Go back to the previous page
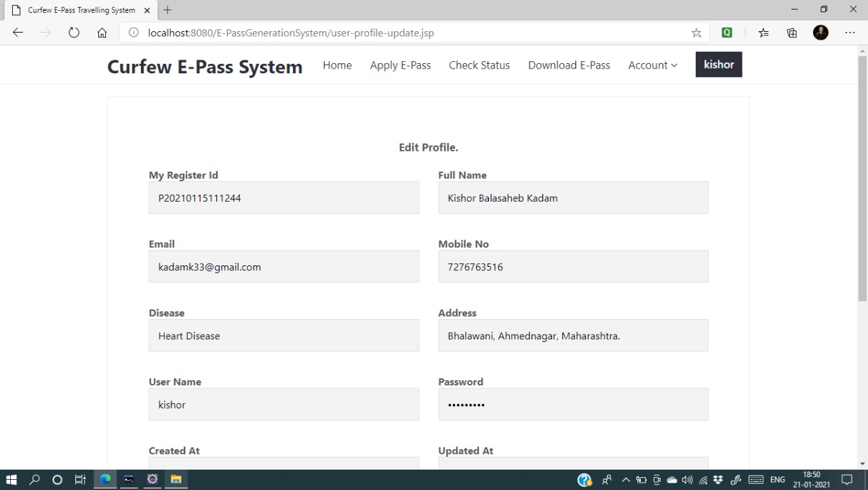The width and height of the screenshot is (868, 490). pos(18,33)
